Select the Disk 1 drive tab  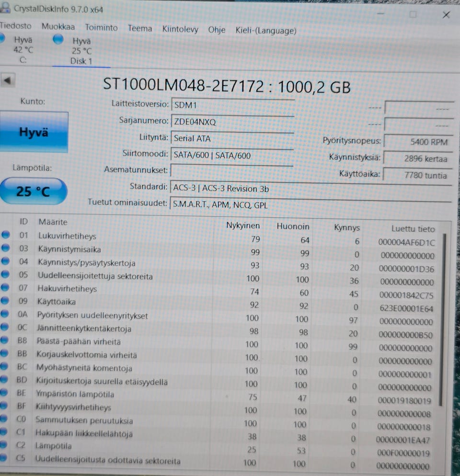pyautogui.click(x=81, y=50)
